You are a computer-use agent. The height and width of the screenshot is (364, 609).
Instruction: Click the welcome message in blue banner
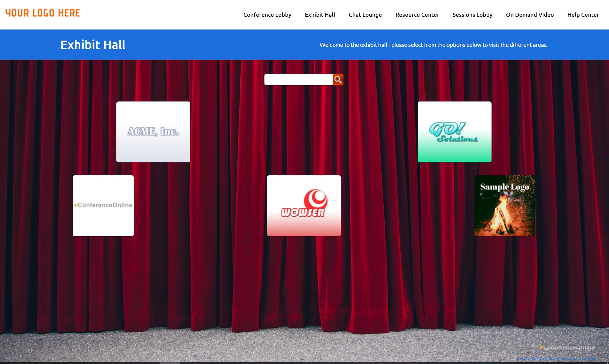[433, 45]
